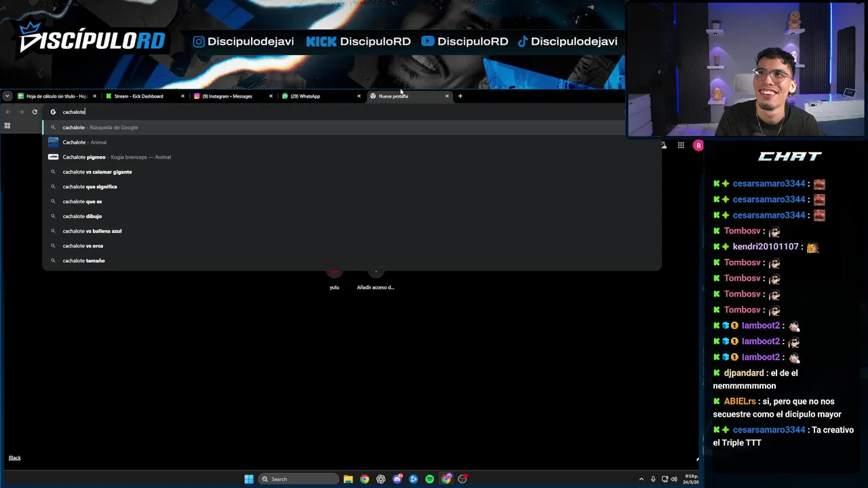Switch to the Stream - Kick Dashboard tab
This screenshot has height=488, width=868.
(x=138, y=96)
